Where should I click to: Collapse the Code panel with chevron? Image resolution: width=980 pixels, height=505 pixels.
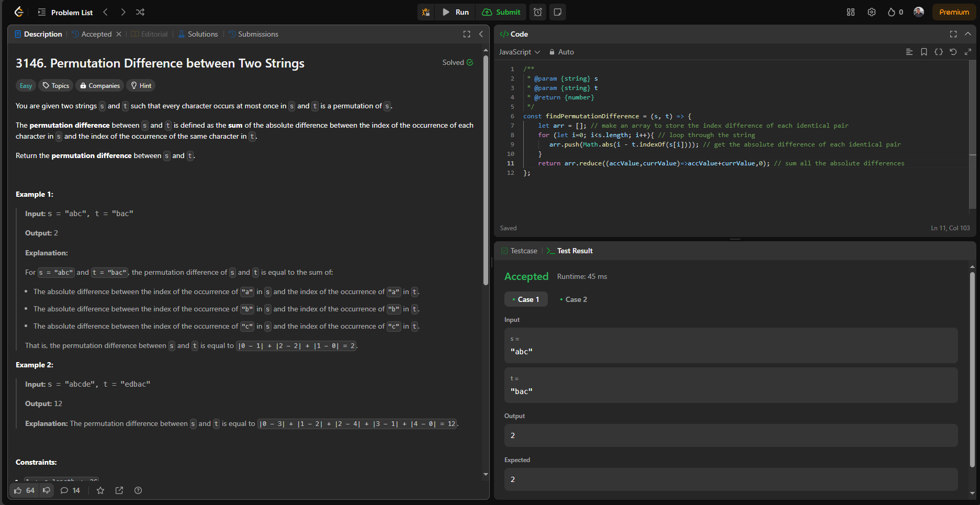click(x=968, y=34)
